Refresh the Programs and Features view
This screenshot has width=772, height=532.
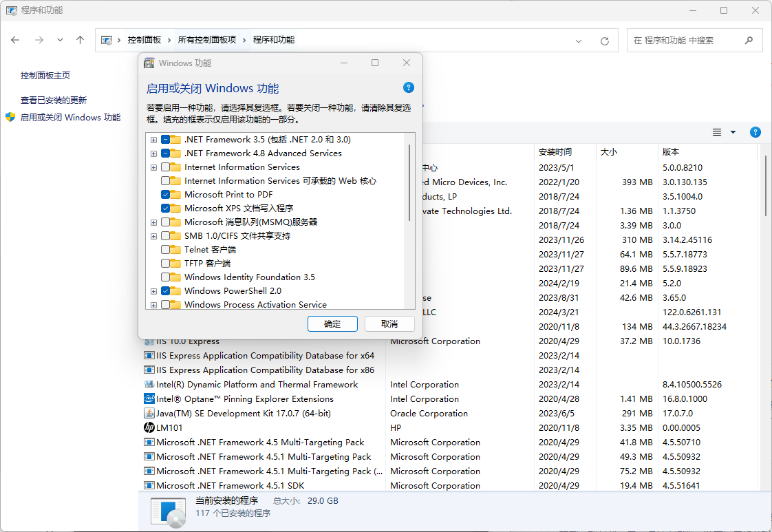click(605, 41)
